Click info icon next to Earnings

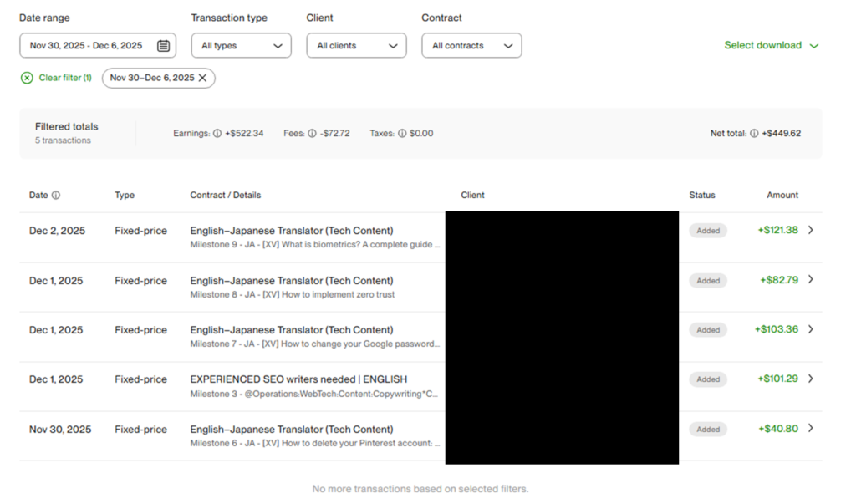217,134
